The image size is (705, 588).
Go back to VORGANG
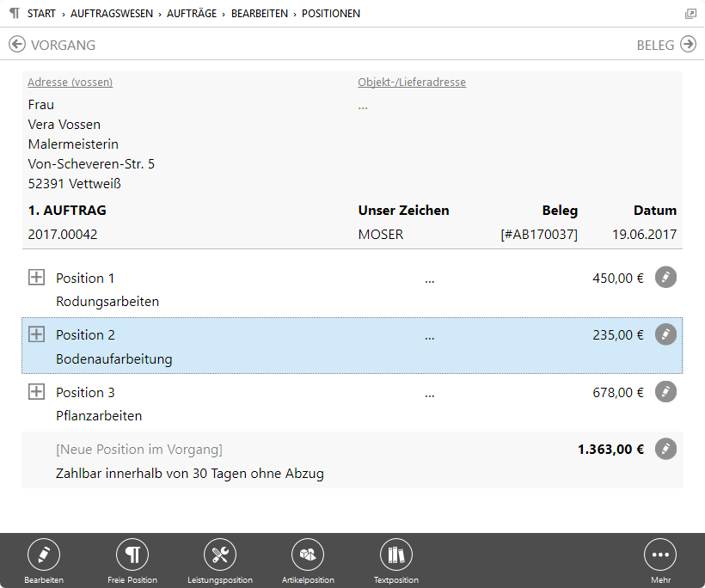click(52, 45)
